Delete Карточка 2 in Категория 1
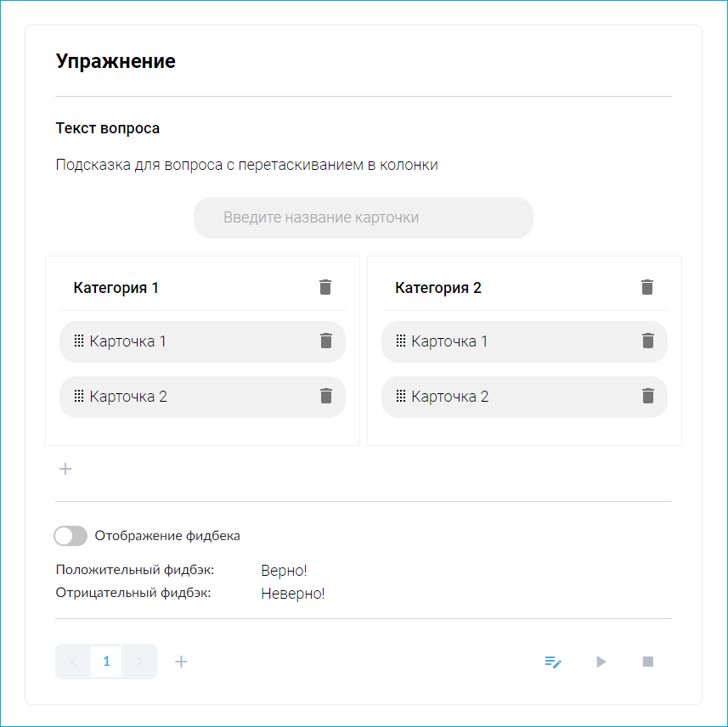 pos(325,397)
